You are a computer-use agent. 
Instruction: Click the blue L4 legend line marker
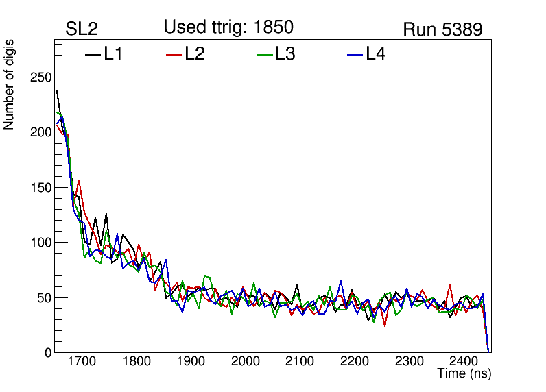(x=355, y=55)
